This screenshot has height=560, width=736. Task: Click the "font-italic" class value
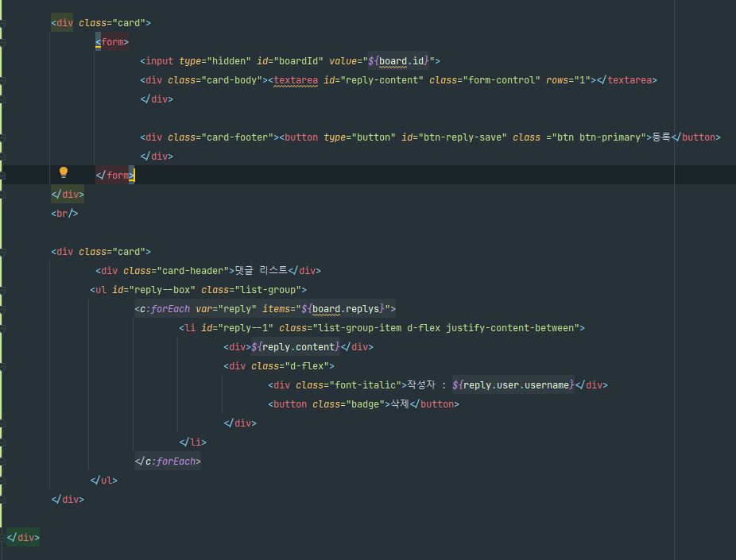point(366,385)
